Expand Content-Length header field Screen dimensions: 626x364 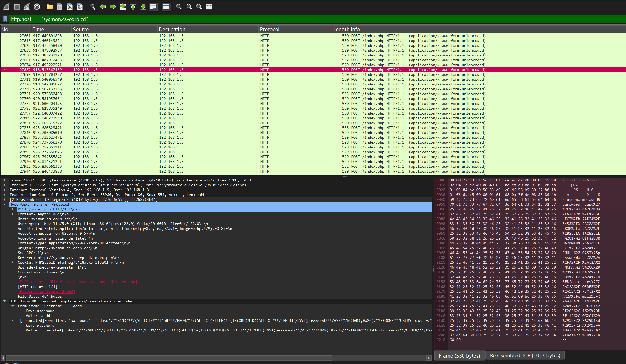click(13, 214)
